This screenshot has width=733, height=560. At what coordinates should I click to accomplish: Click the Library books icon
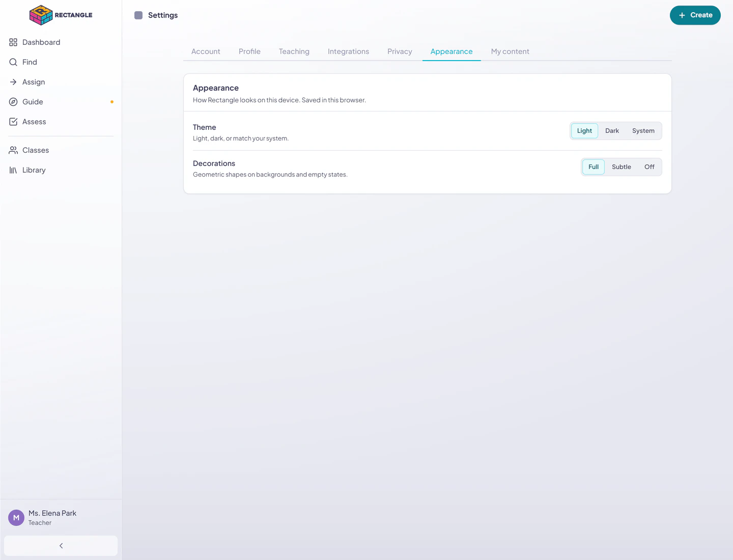pyautogui.click(x=13, y=170)
